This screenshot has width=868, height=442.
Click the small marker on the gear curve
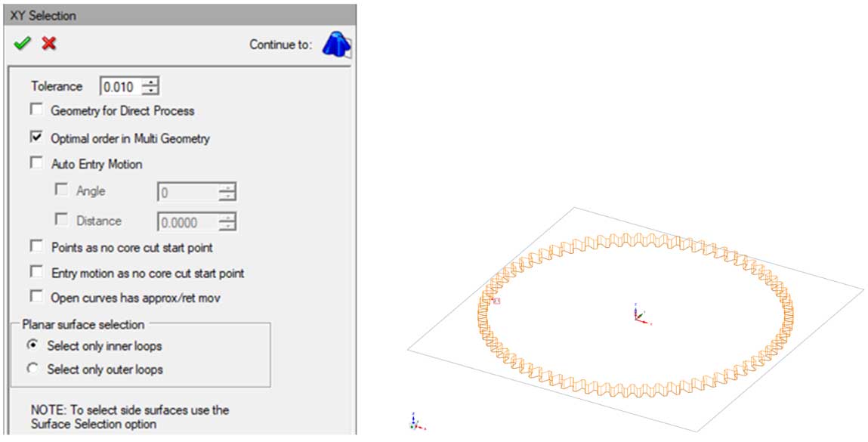pos(496,301)
